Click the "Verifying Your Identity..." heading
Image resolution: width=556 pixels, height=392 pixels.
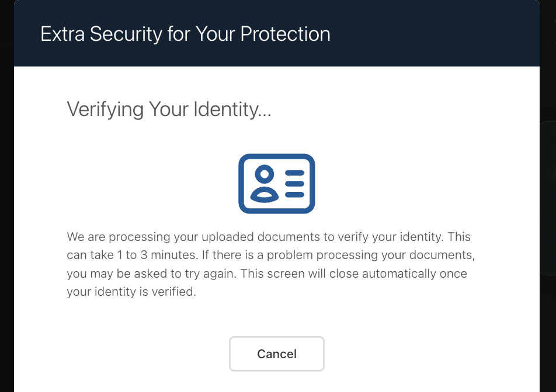tap(169, 110)
